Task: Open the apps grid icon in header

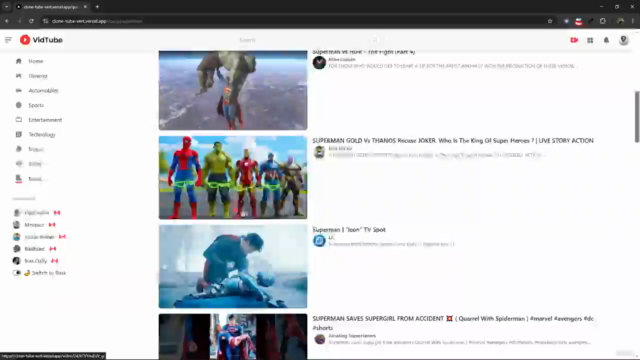Action: 590,40
